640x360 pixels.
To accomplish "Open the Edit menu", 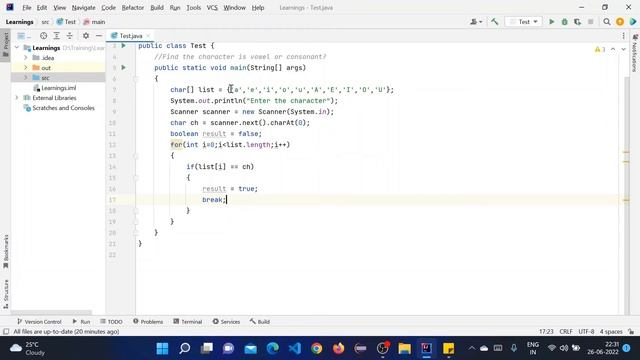I will click(42, 7).
